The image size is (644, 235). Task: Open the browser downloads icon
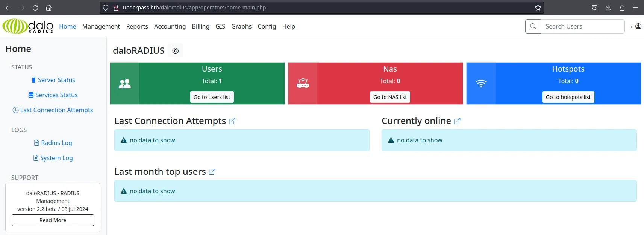[x=608, y=8]
